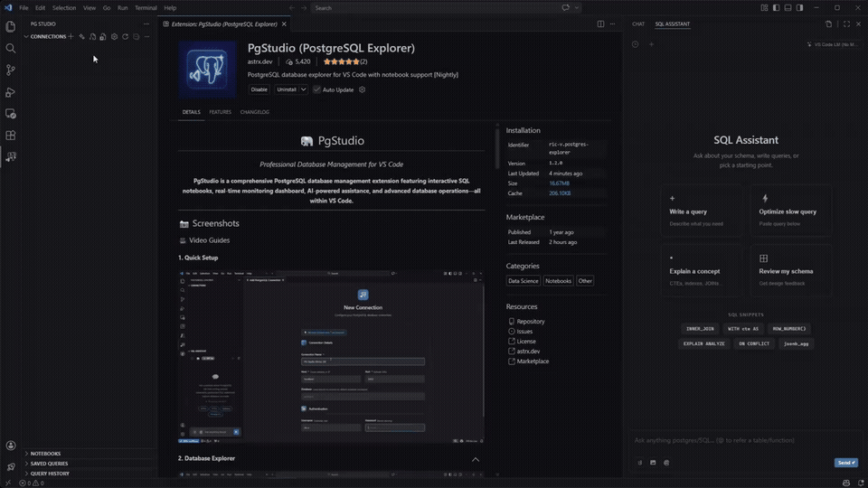Toggle the Auto Update checkbox
The image size is (868, 488).
316,89
